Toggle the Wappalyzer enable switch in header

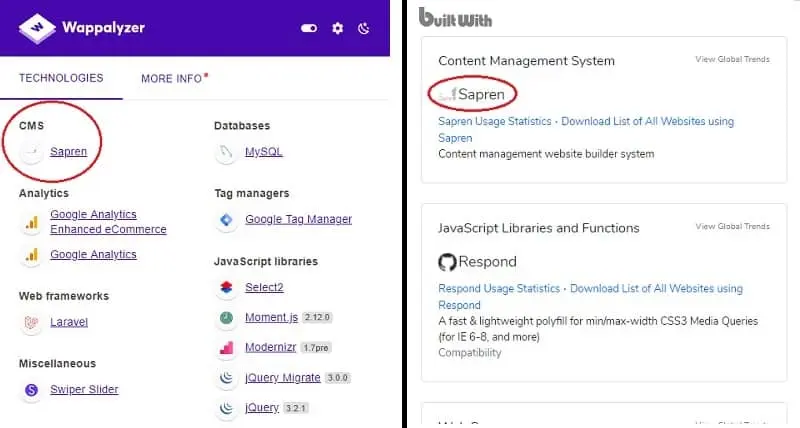tap(309, 28)
